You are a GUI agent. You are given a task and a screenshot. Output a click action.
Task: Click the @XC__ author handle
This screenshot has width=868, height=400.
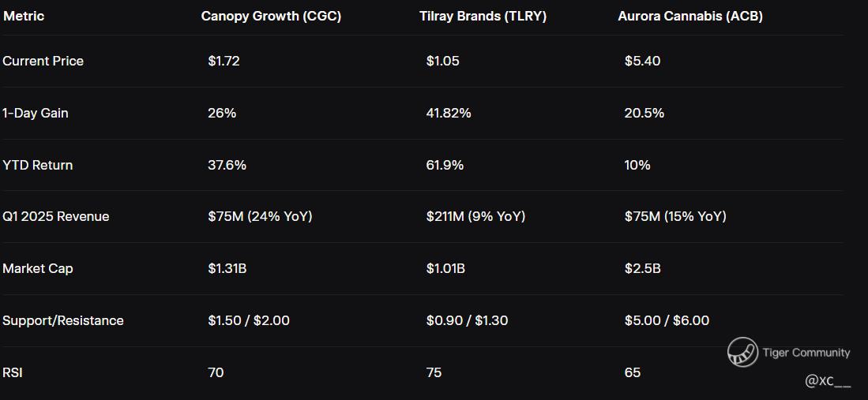828,381
